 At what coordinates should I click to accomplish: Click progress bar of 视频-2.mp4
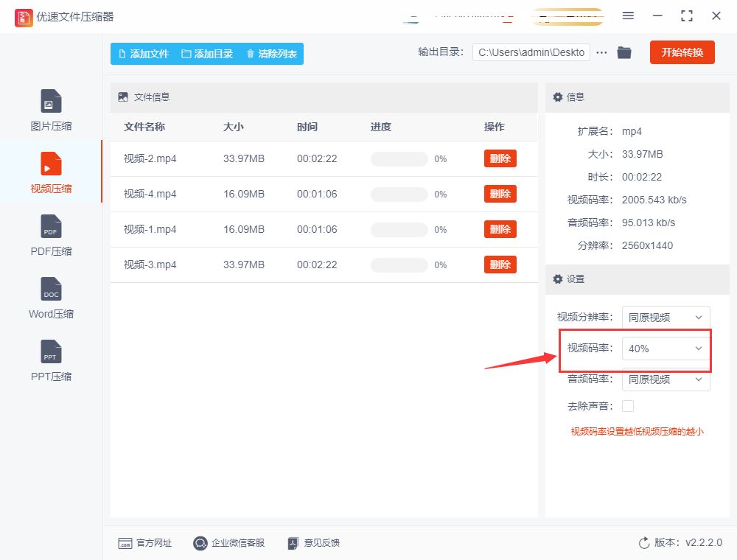coord(399,159)
